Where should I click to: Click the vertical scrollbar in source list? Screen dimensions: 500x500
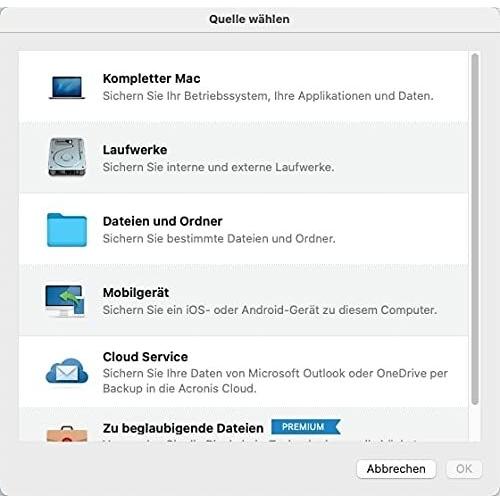click(475, 229)
